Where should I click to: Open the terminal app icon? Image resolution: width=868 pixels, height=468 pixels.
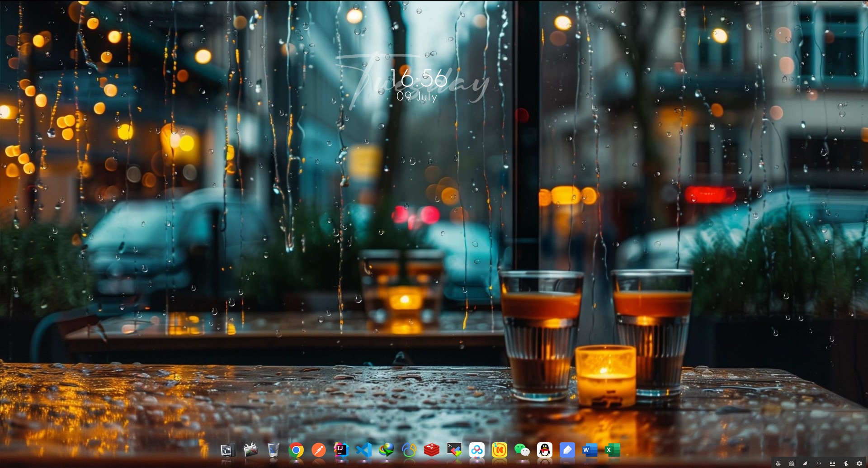[x=454, y=450]
